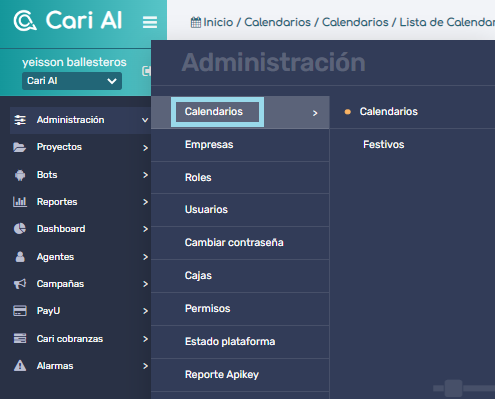Viewport: 495px width, 399px height.
Task: Open Cambiar contraseña menu item
Action: pyautogui.click(x=240, y=243)
